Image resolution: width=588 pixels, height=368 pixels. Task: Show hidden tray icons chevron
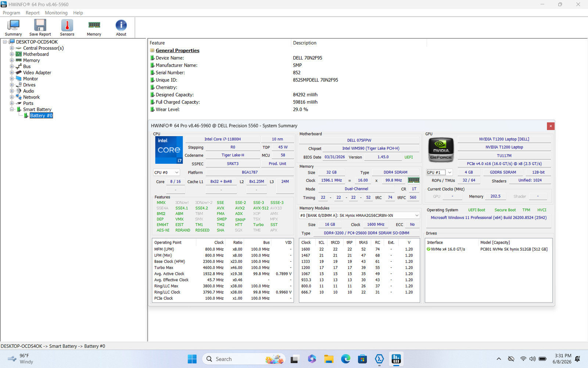(x=499, y=359)
